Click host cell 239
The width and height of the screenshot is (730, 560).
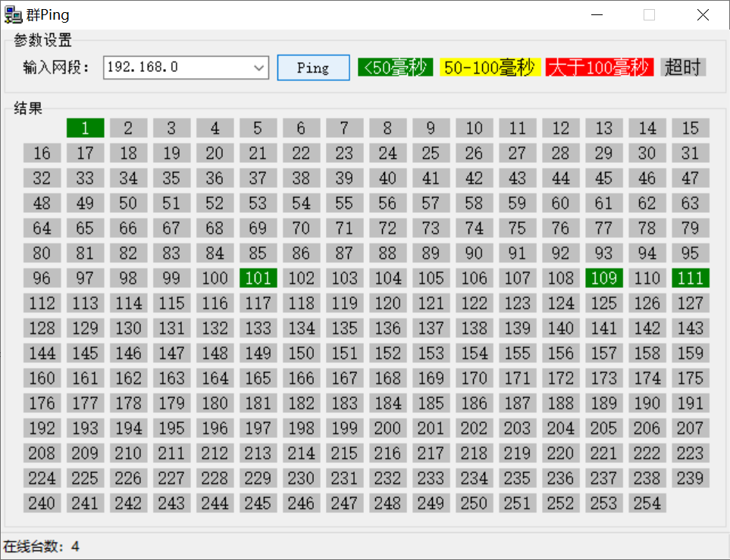[x=691, y=478]
